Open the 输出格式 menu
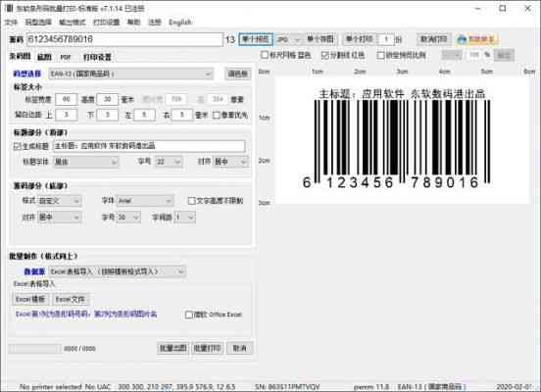The width and height of the screenshot is (541, 392). pos(73,23)
